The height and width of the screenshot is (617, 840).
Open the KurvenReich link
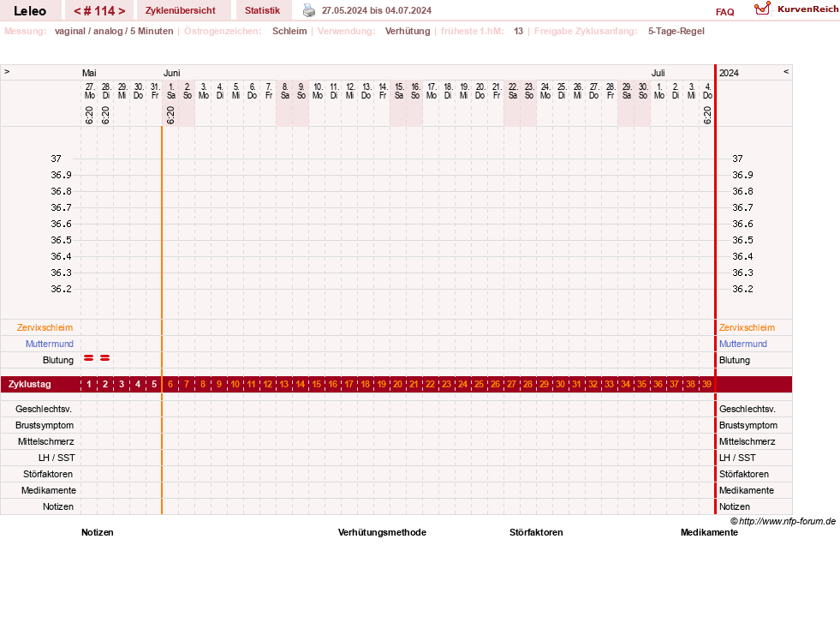(807, 9)
